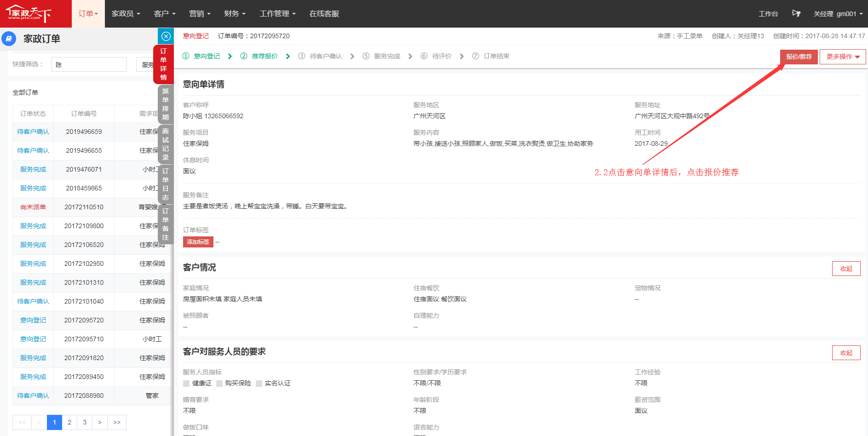Open the 订单备注 side tab
The image size is (868, 436).
(166, 224)
